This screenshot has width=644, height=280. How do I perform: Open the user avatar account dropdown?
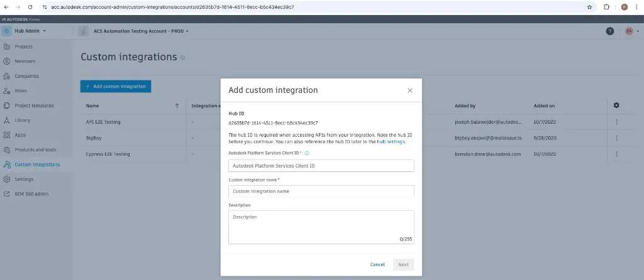(638, 31)
